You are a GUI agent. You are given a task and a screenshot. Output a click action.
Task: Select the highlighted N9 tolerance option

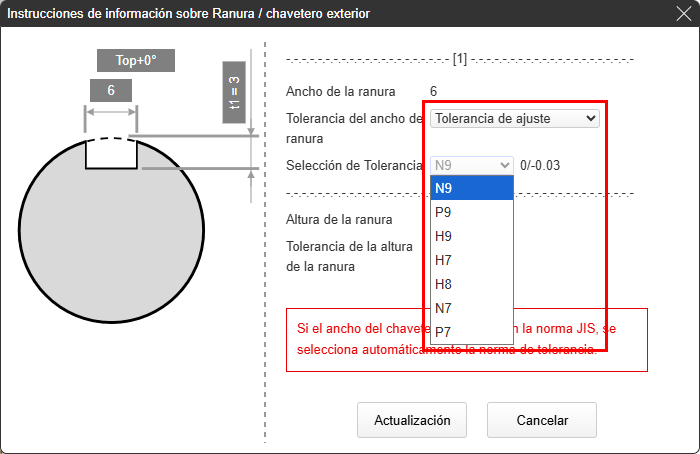tap(471, 188)
